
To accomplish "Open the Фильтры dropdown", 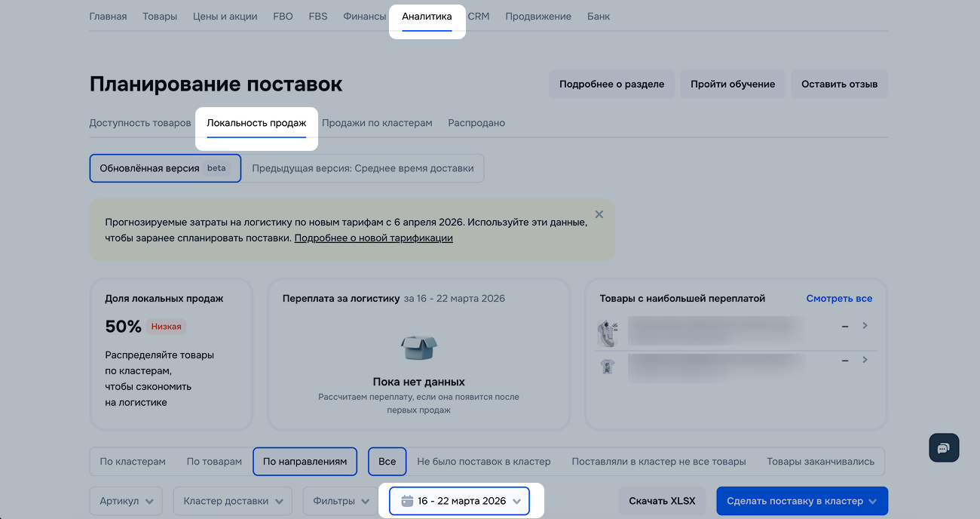I will coord(340,501).
